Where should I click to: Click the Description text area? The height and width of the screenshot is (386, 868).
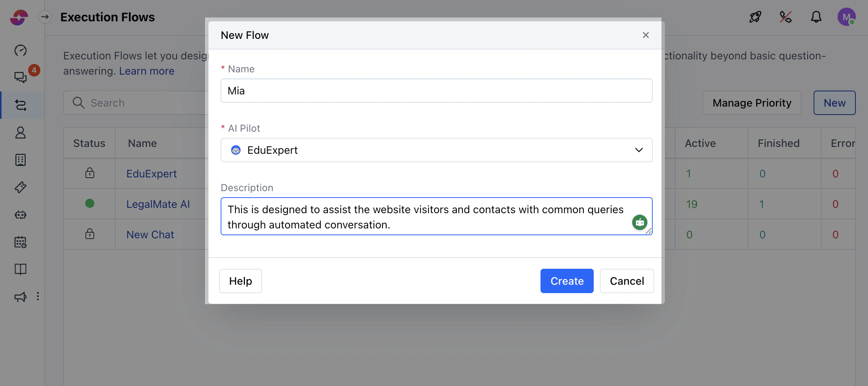437,216
